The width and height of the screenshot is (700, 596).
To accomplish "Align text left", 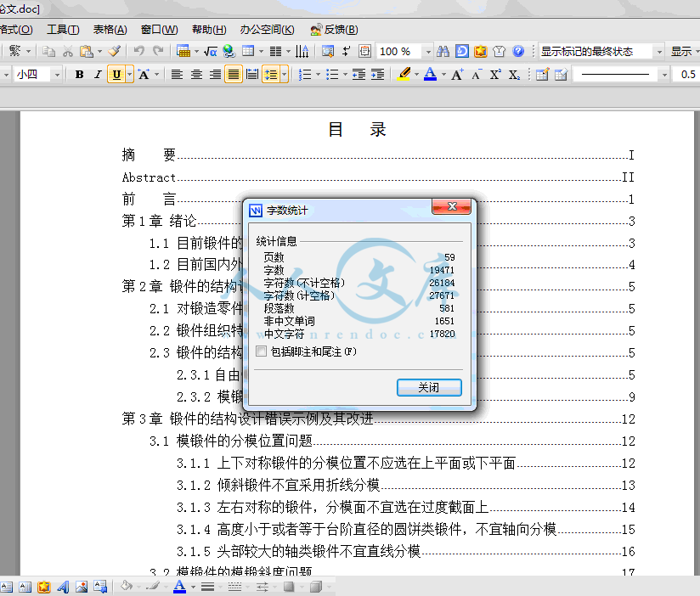I will pos(177,75).
